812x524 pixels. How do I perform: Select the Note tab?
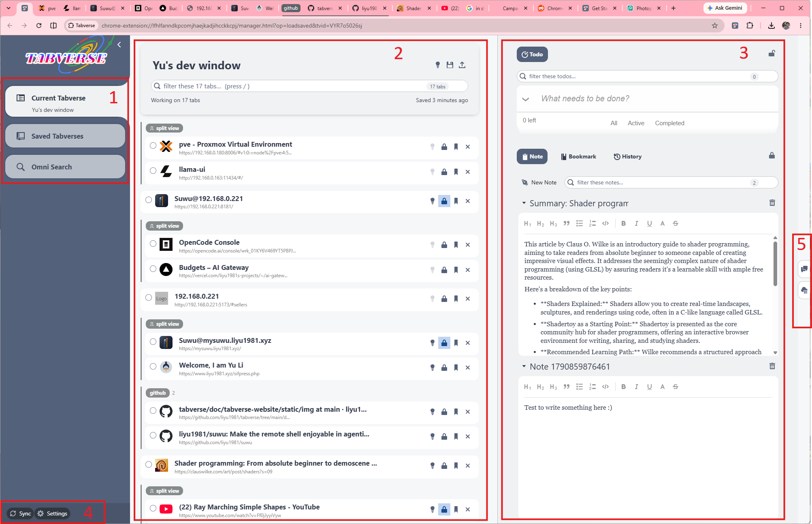tap(532, 156)
